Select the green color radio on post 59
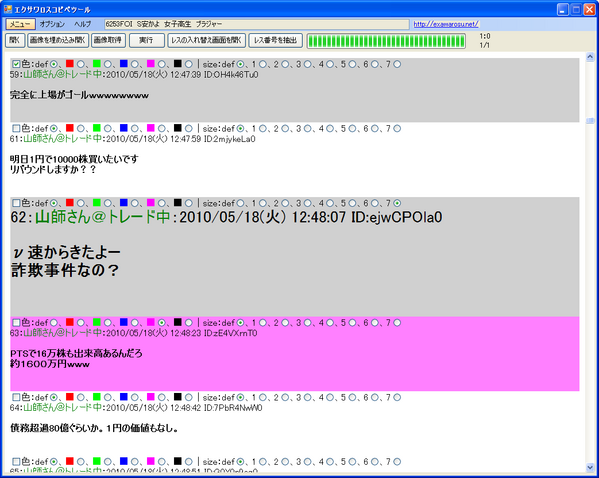The height and width of the screenshot is (478, 599). [x=108, y=64]
